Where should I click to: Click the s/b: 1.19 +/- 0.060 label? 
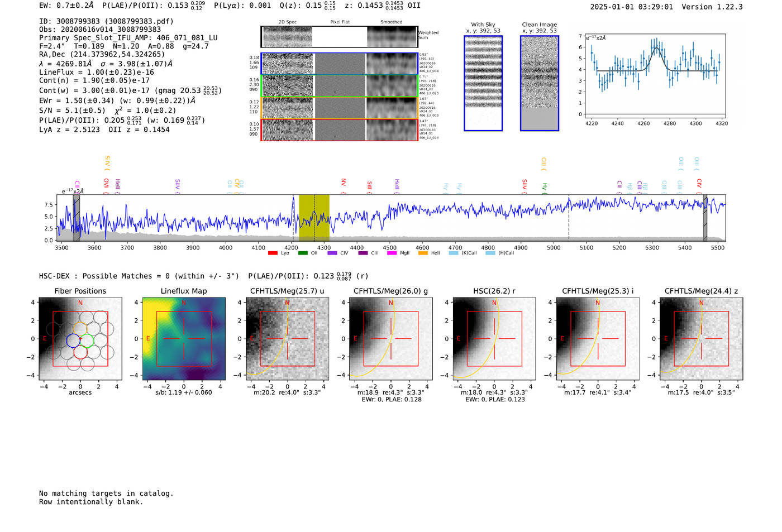pos(184,392)
